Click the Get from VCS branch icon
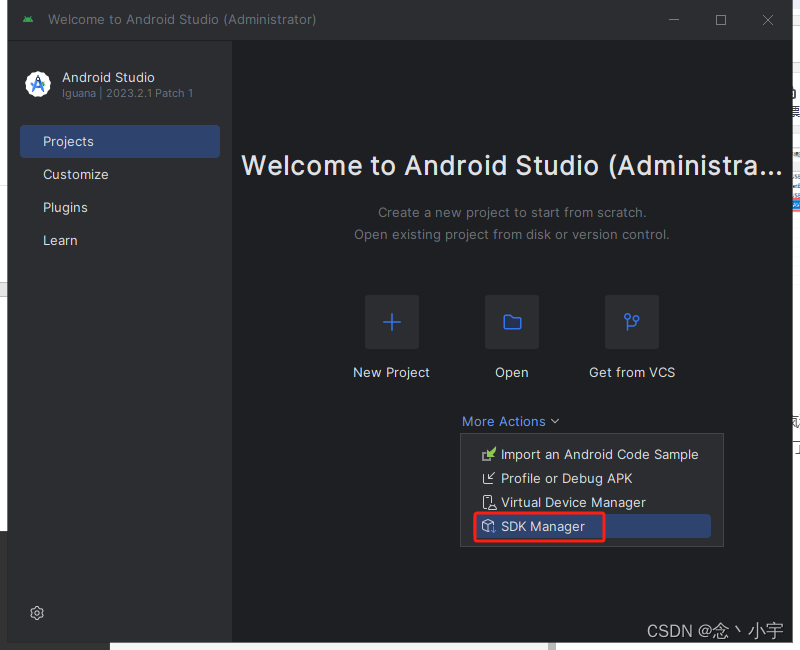800x650 pixels. pos(632,322)
